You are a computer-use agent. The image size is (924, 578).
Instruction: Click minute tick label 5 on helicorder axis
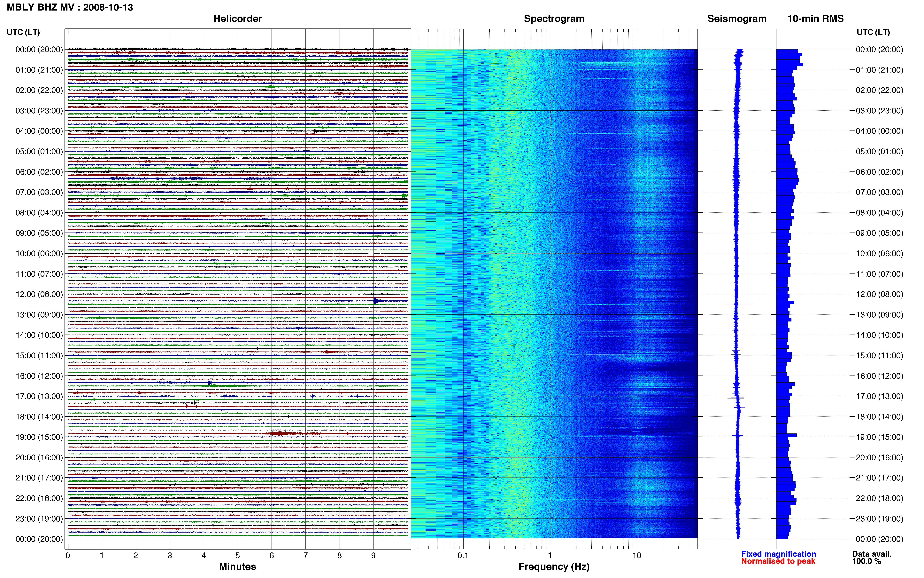tap(238, 555)
